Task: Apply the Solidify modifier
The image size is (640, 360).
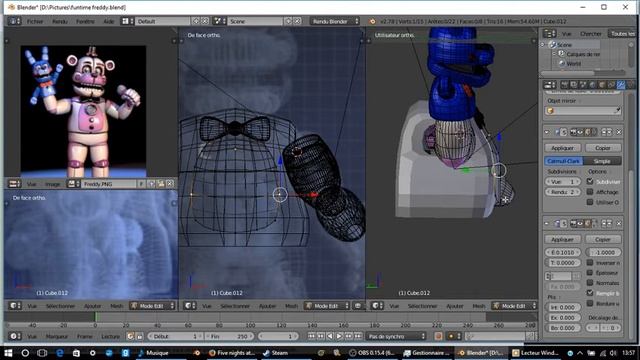Action: click(x=562, y=239)
